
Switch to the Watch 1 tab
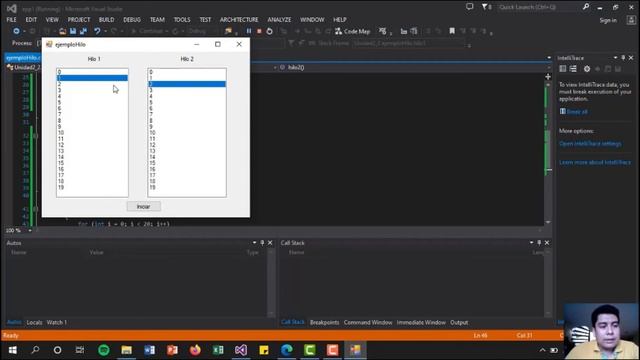click(57, 322)
